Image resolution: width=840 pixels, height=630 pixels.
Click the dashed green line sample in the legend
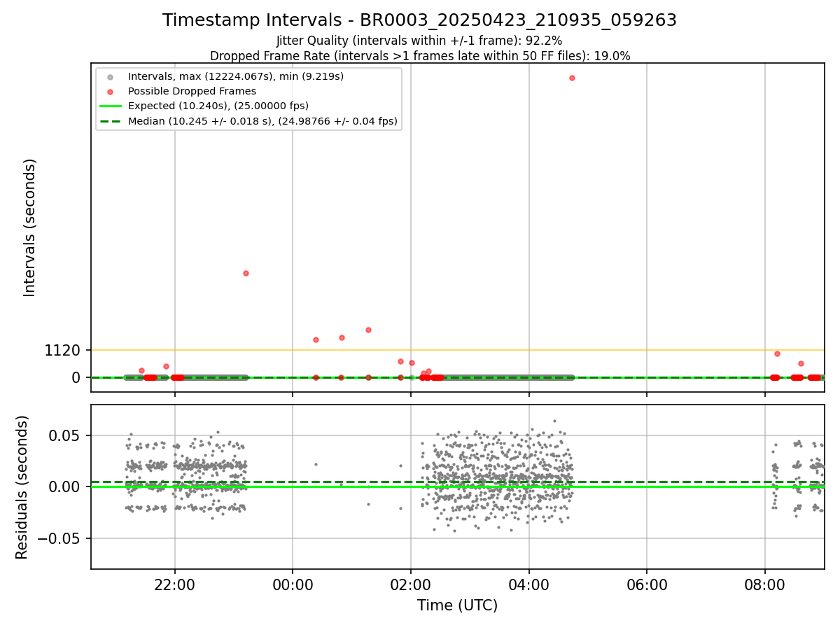click(x=110, y=121)
